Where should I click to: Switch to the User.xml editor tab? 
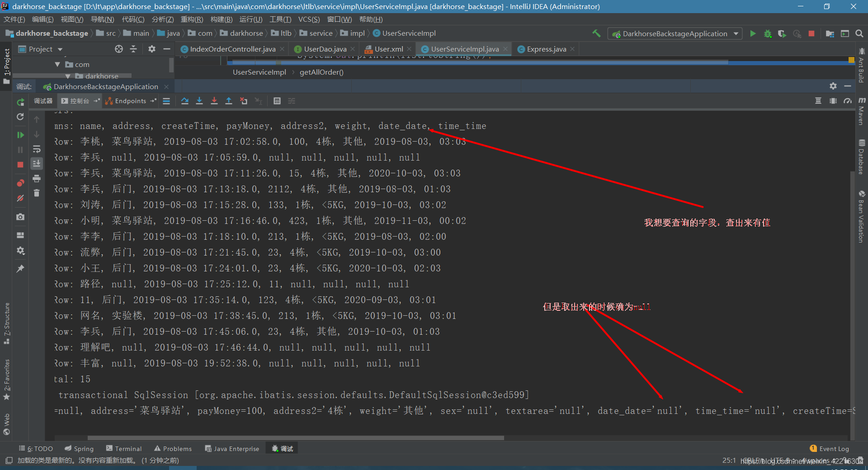[x=388, y=49]
